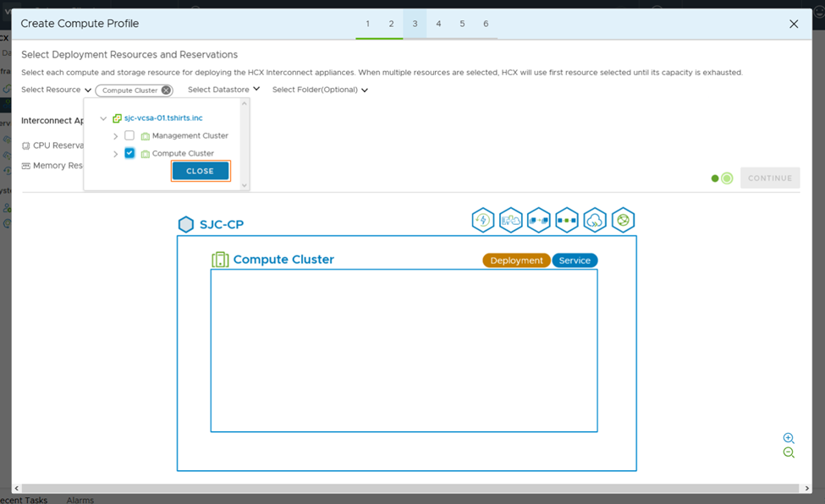Open the Select Folder(Optional) dropdown
Viewport: 825px width, 504px height.
tap(320, 90)
